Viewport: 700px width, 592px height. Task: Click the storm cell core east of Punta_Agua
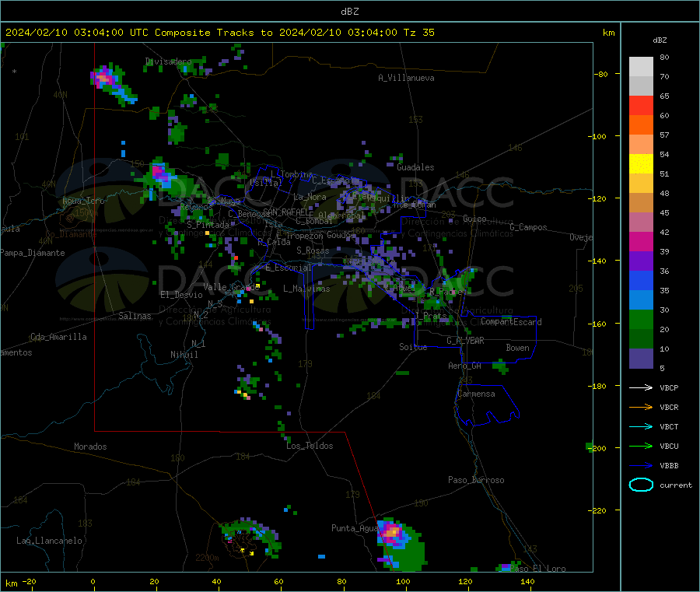(x=393, y=533)
